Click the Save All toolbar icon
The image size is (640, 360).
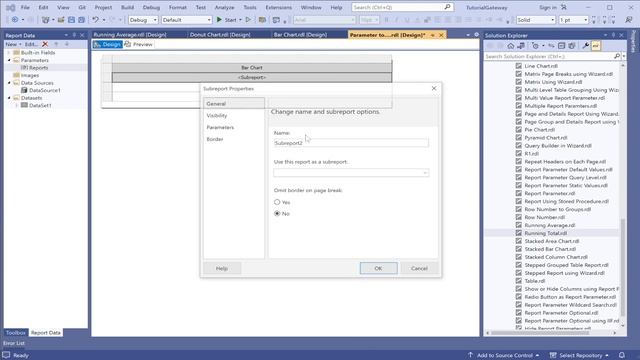coord(81,20)
